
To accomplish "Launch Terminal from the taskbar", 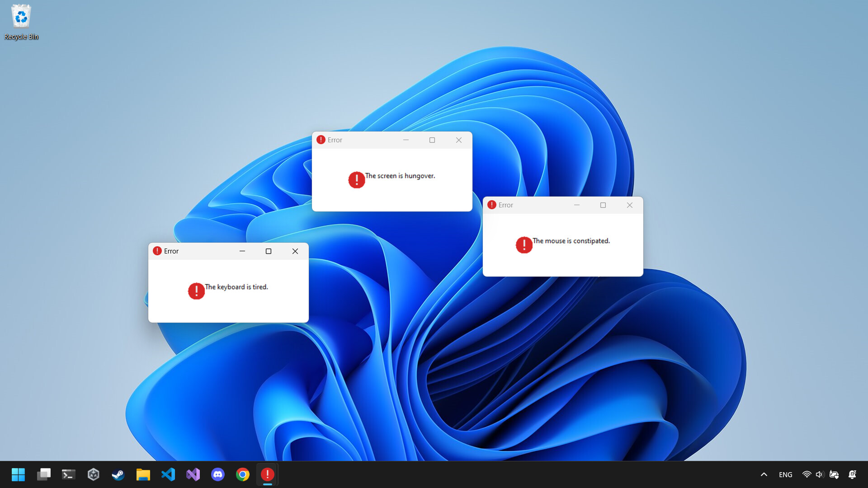I will coord(68,474).
